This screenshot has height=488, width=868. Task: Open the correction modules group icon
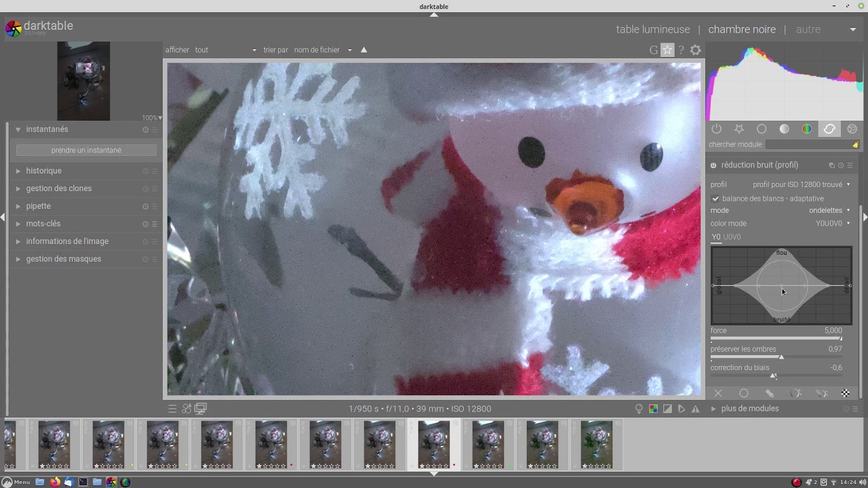829,129
